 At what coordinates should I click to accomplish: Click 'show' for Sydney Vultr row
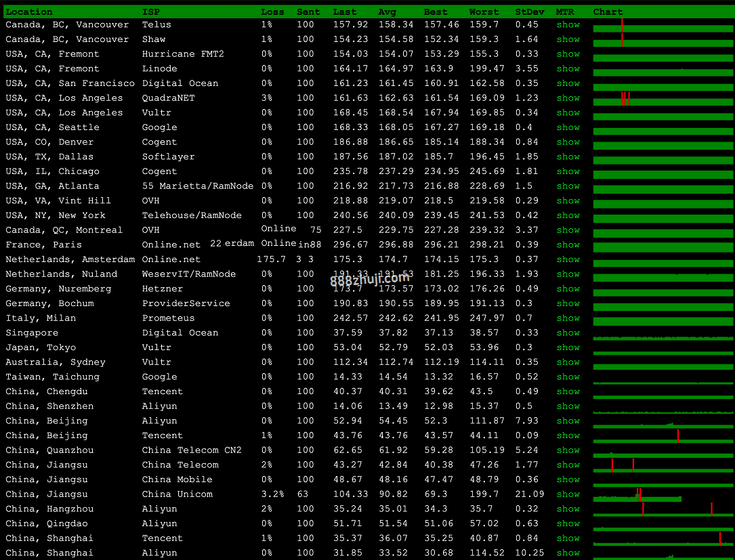(x=568, y=362)
